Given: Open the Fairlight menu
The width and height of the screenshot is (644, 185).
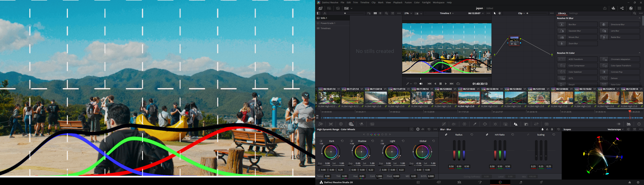Looking at the screenshot, I should click(426, 3).
